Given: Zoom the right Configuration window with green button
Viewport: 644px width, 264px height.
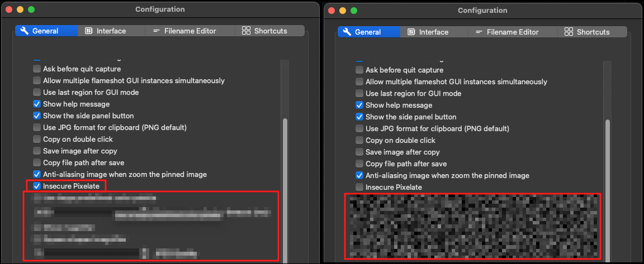Looking at the screenshot, I should pyautogui.click(x=354, y=11).
